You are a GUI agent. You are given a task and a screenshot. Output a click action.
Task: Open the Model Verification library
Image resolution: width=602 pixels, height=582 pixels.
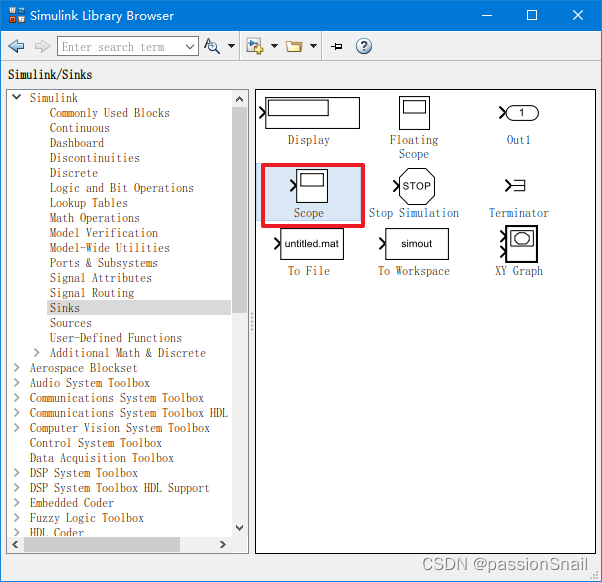click(104, 233)
